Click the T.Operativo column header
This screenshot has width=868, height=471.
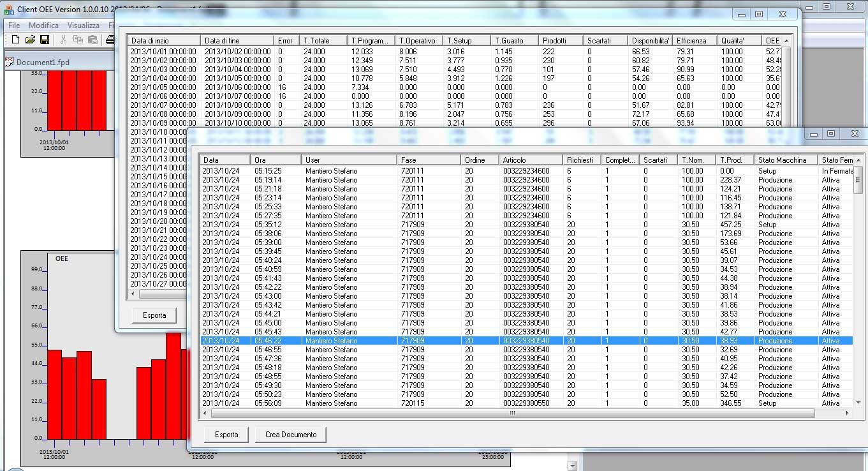[419, 40]
